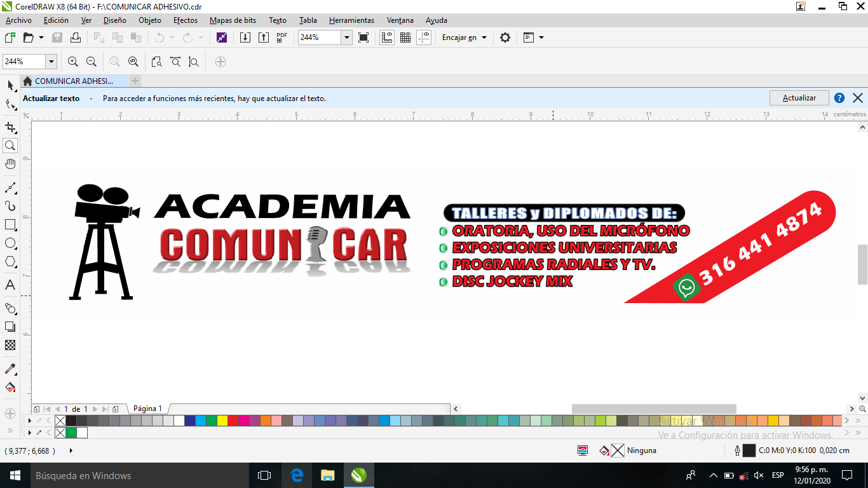
Task: Switch to the Página 1 page tab
Action: 147,409
